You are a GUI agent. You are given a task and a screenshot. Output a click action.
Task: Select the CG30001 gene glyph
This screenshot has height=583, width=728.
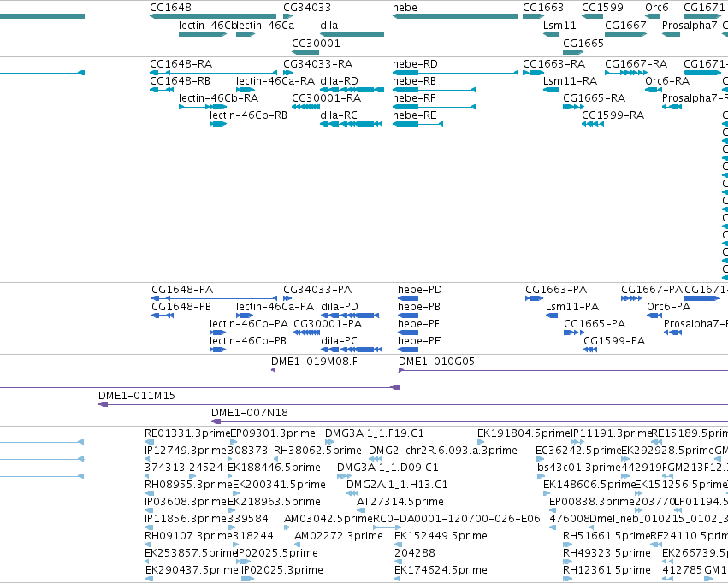pyautogui.click(x=305, y=52)
